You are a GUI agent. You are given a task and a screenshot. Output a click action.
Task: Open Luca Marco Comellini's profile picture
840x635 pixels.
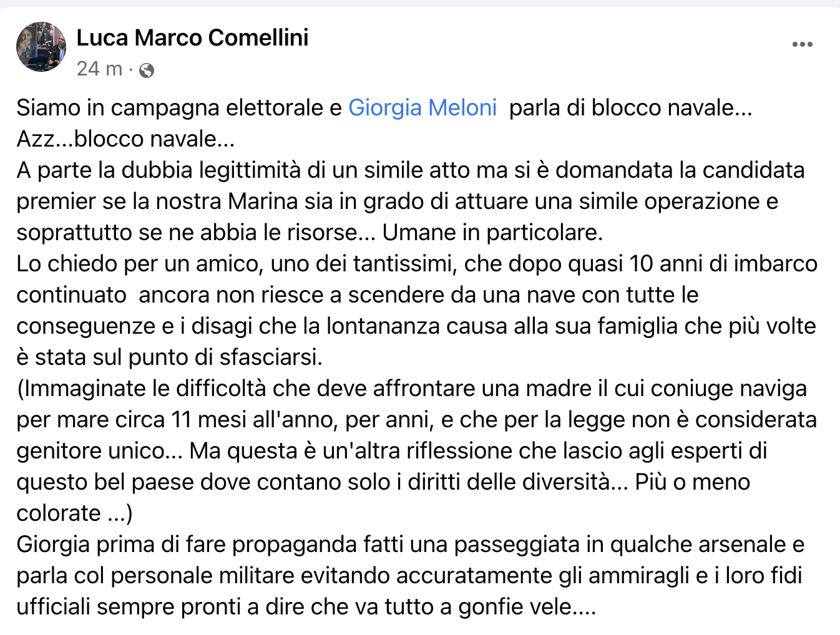click(41, 47)
